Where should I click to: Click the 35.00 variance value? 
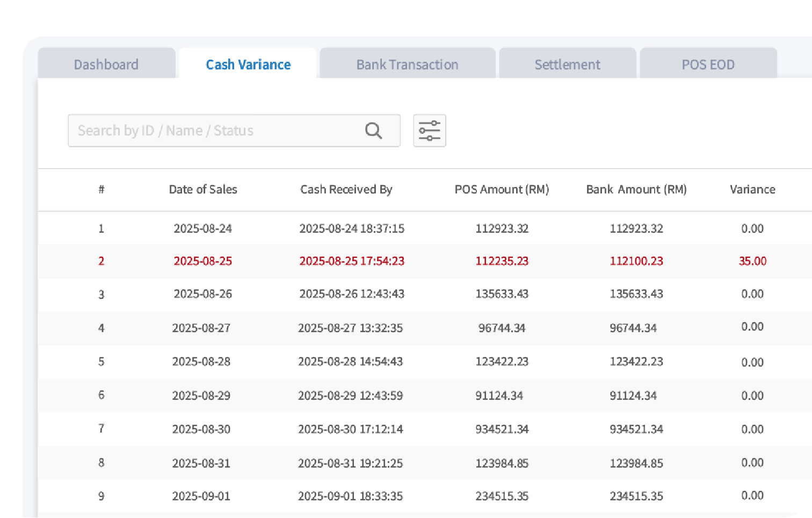[752, 261]
